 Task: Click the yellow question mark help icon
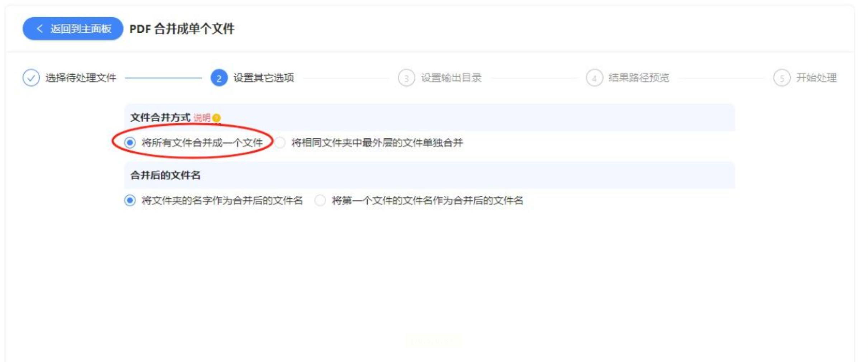216,118
